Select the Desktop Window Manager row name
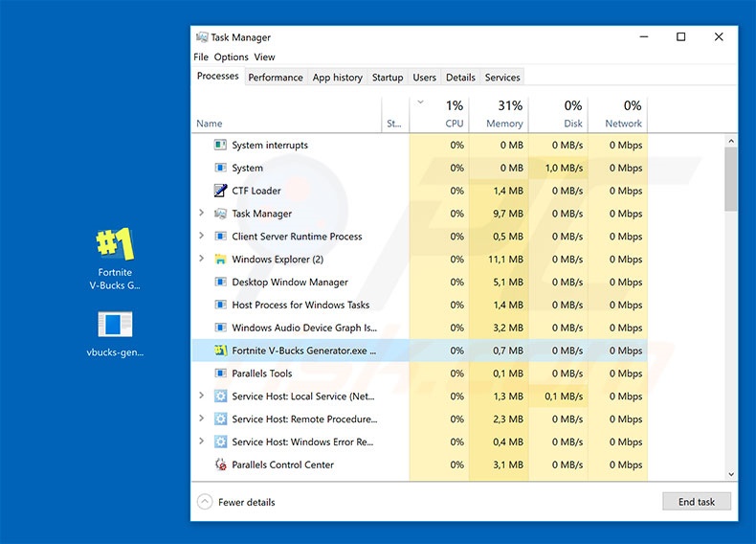The width and height of the screenshot is (756, 544). click(x=290, y=282)
